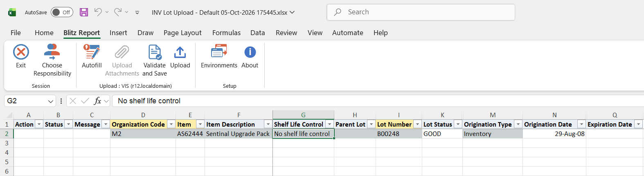Open Origination Date filter dropdown
This screenshot has height=176, width=644.
click(x=581, y=124)
